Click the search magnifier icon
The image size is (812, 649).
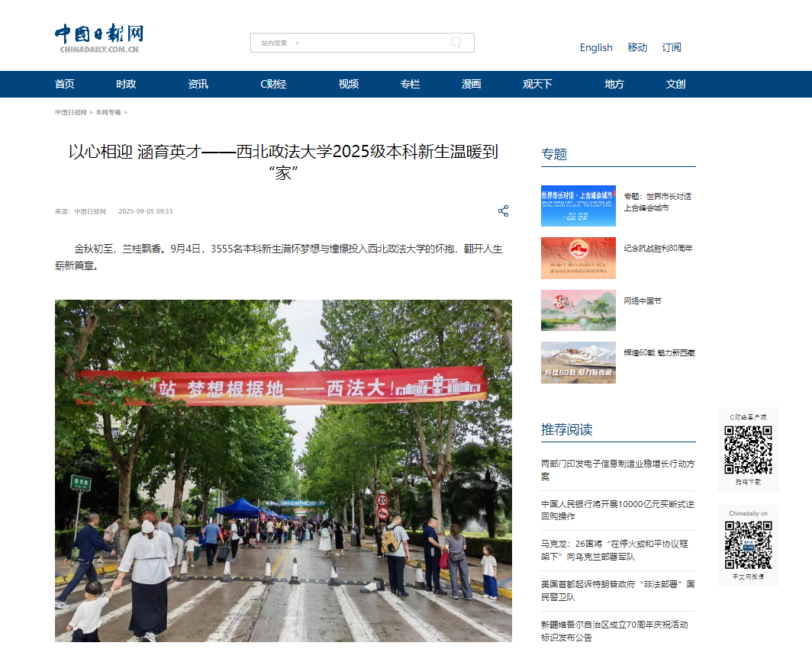coord(456,43)
